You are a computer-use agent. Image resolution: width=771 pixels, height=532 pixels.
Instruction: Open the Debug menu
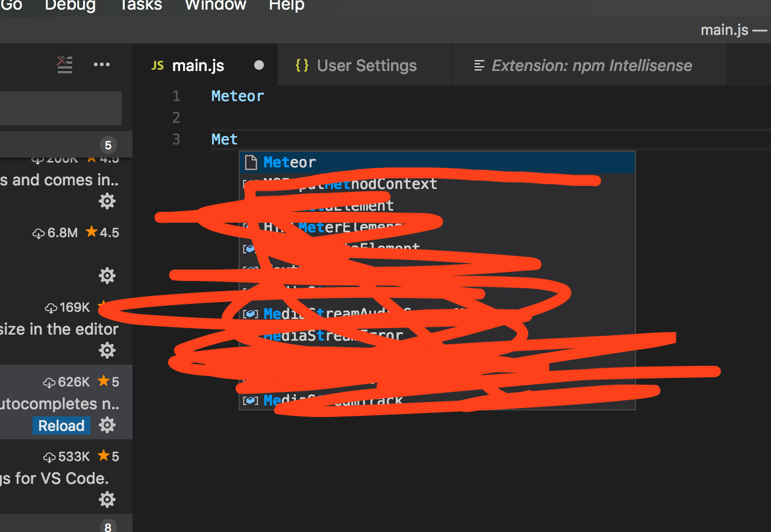69,6
